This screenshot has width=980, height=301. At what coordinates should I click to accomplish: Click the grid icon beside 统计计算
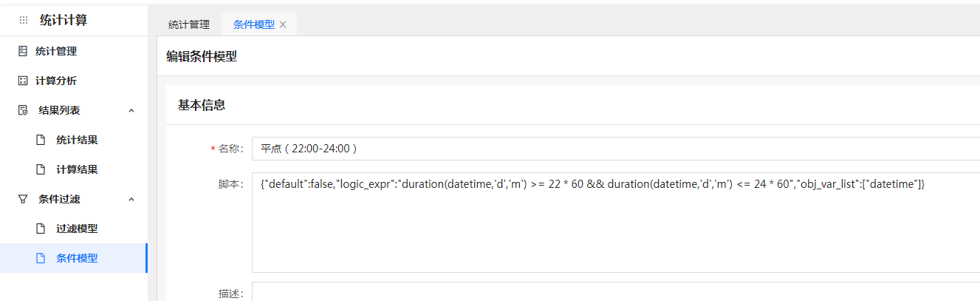coord(23,21)
